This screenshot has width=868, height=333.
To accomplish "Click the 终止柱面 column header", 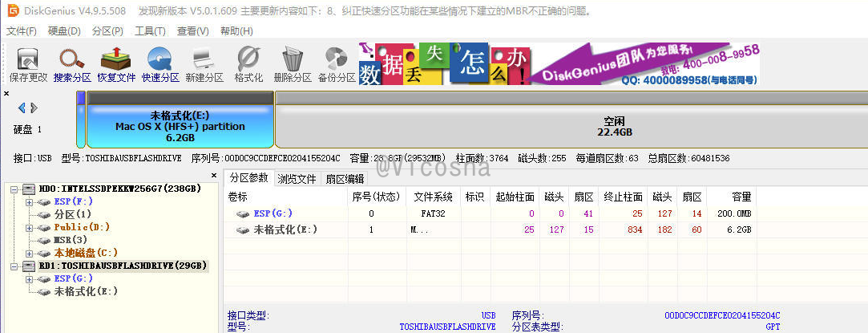I will [x=624, y=197].
